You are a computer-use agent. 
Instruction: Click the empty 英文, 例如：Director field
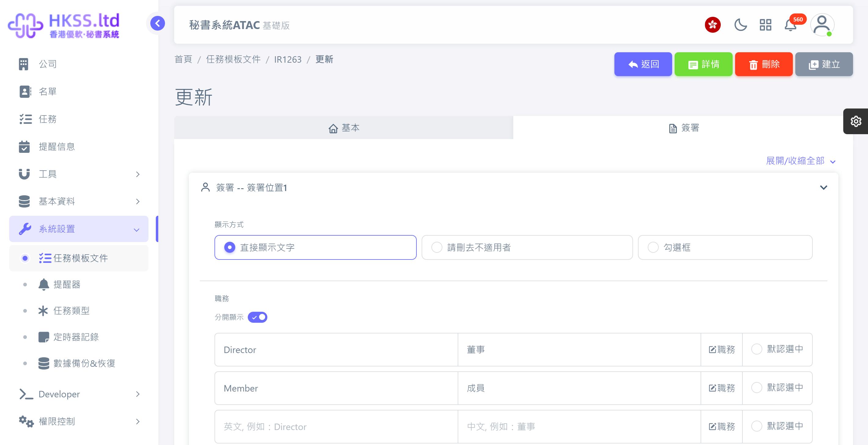click(336, 426)
